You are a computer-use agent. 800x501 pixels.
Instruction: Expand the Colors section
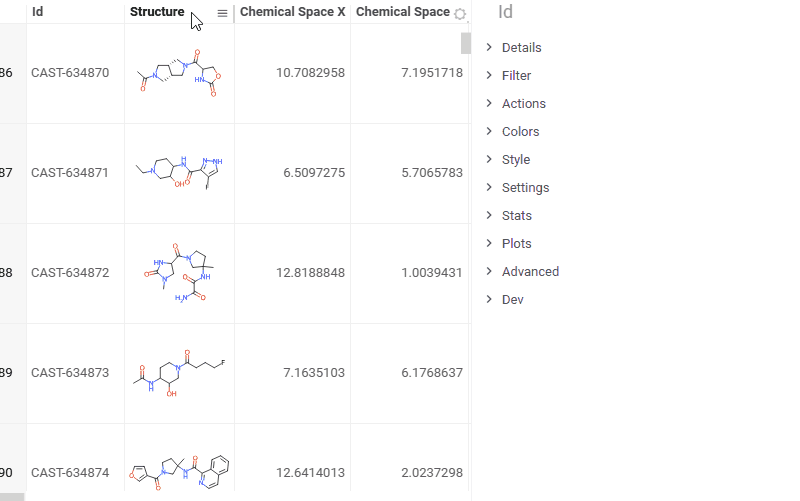coord(520,132)
